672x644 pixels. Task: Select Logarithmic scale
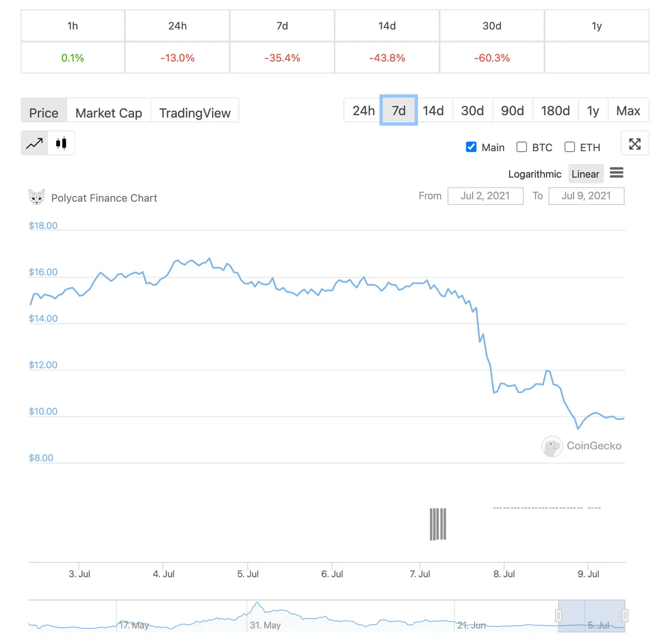534,174
